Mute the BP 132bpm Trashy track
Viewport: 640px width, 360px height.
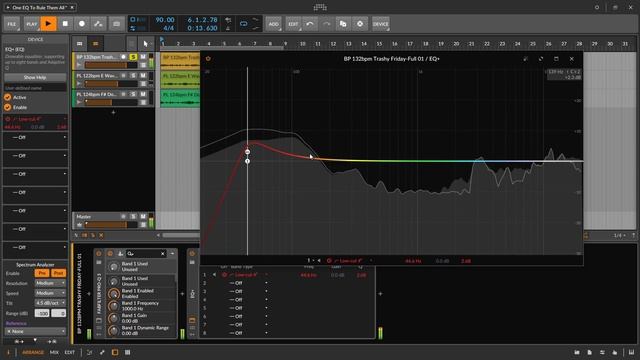[x=143, y=57]
